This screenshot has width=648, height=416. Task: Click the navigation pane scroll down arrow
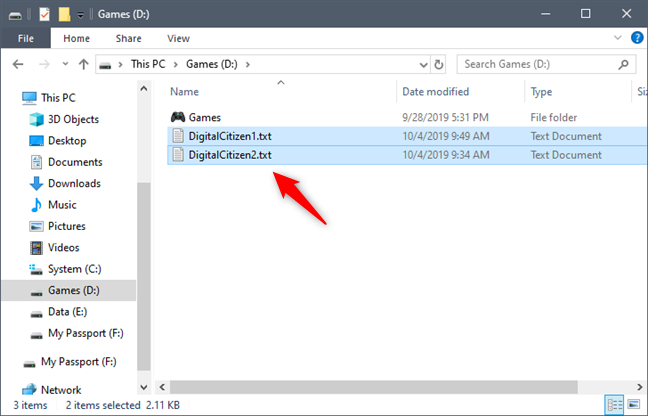pos(144,387)
